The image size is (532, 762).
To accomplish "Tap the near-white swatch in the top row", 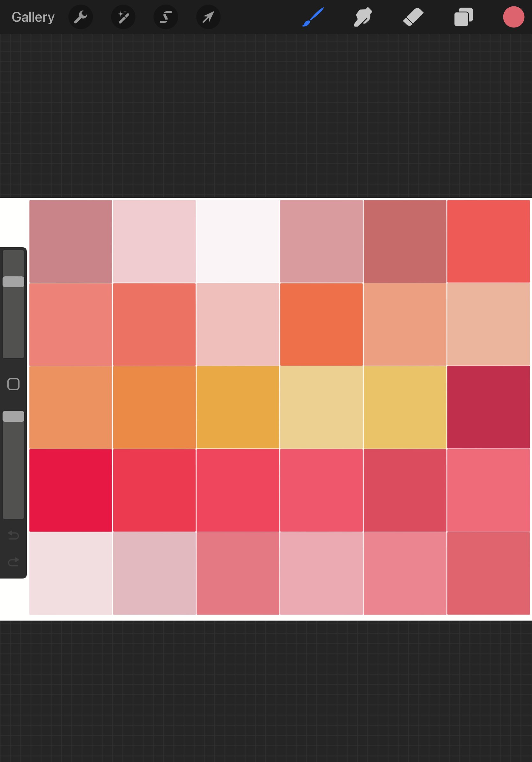I will (x=238, y=241).
